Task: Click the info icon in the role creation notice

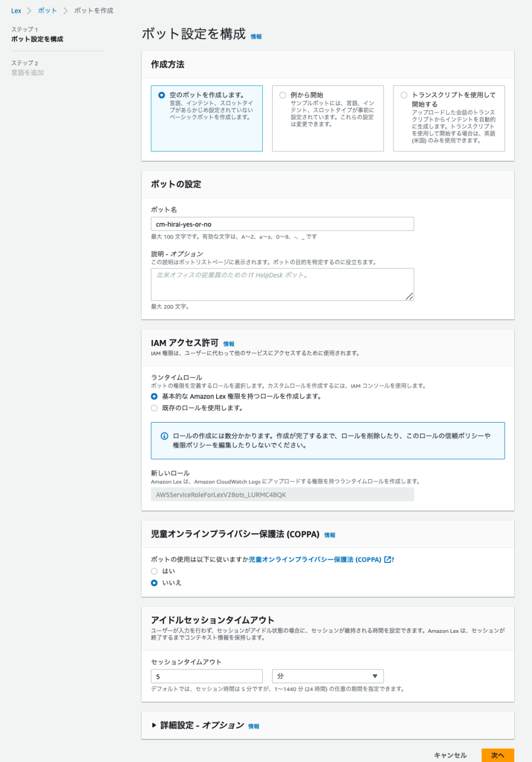Action: pyautogui.click(x=163, y=436)
